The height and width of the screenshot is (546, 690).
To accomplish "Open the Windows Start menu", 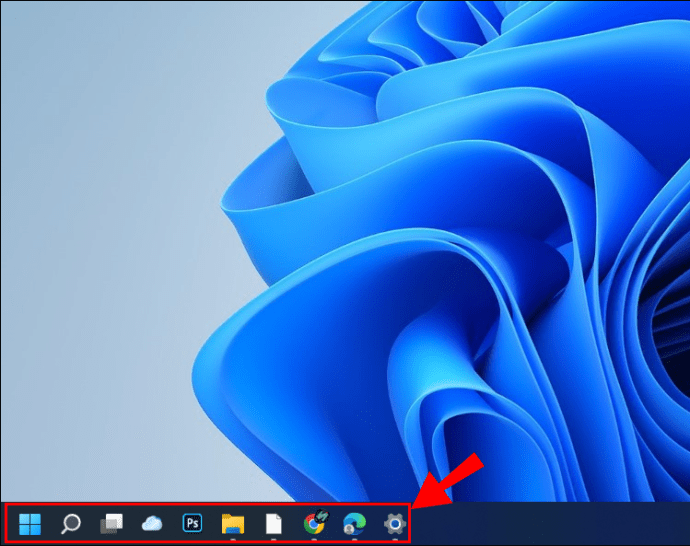I will pyautogui.click(x=30, y=523).
